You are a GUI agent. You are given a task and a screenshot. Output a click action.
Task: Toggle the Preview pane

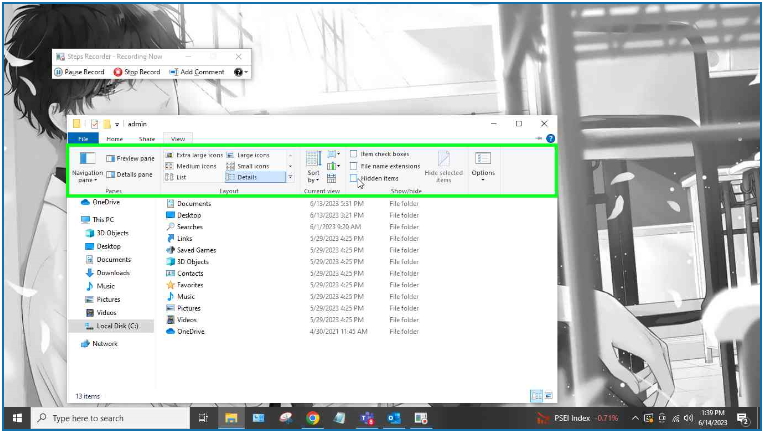point(130,158)
